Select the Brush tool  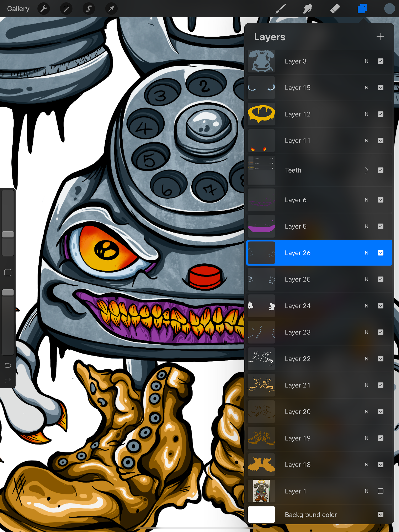281,9
